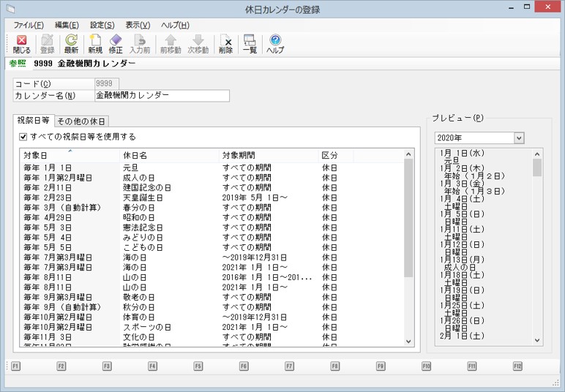
Task: Click the F5 function key button
Action: pyautogui.click(x=198, y=366)
